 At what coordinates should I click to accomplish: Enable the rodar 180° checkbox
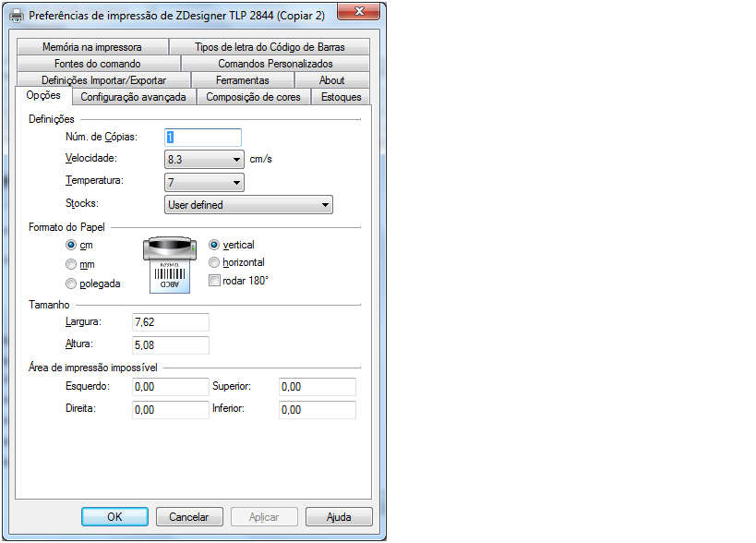pos(214,280)
